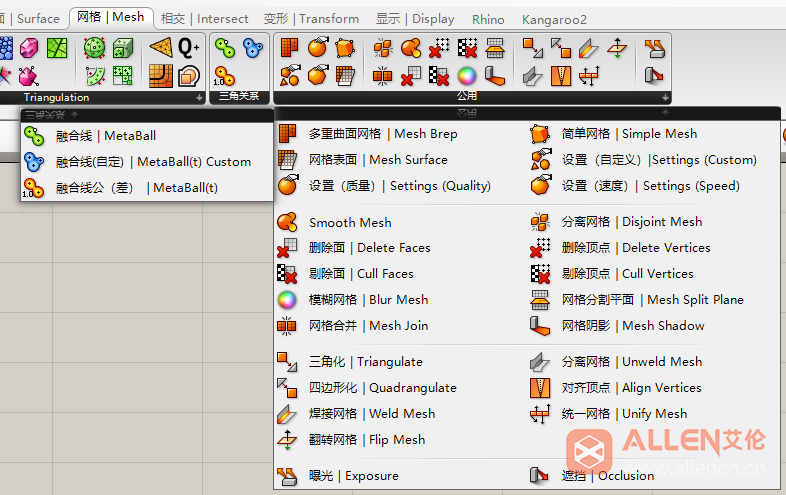Click the Exposure icon in the ribbon
The image size is (786, 495).
point(654,48)
